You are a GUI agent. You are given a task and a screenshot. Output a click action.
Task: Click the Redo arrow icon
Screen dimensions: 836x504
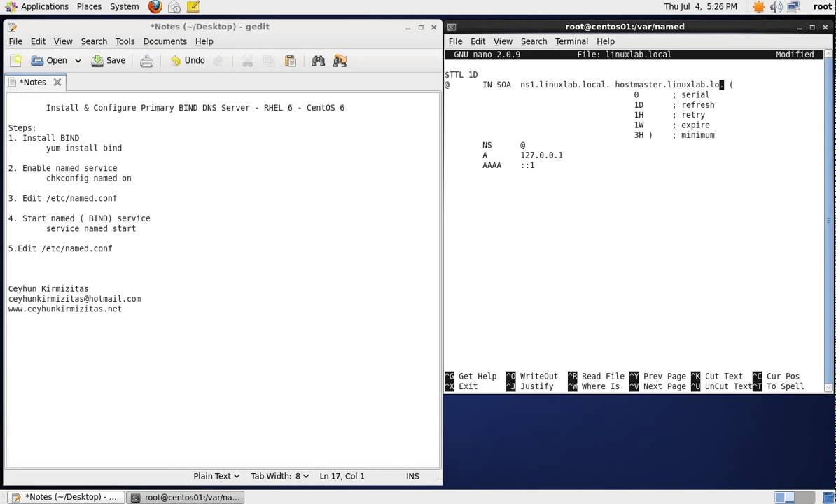point(218,61)
